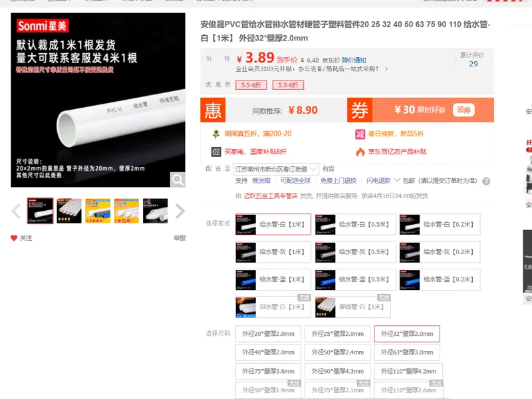Select the first white pipe thumbnail
The image size is (532, 399).
(40, 211)
